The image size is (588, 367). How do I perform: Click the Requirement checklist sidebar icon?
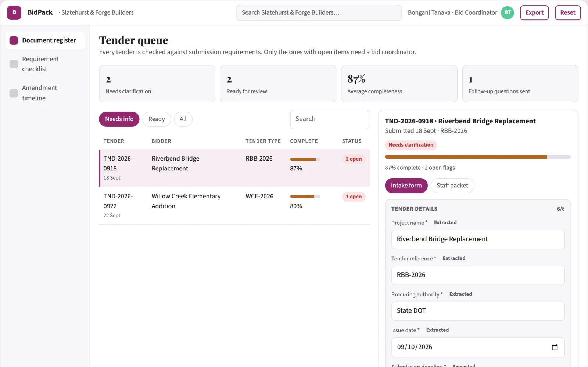(14, 64)
